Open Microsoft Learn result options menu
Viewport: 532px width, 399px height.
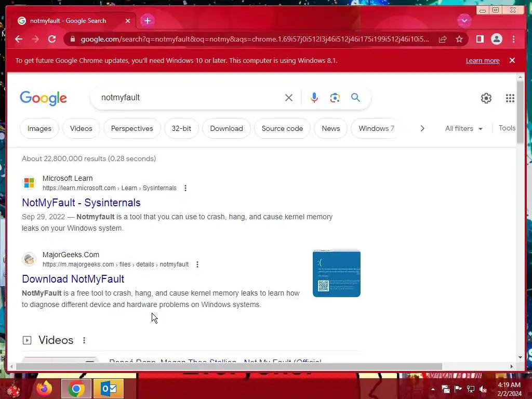tap(185, 188)
